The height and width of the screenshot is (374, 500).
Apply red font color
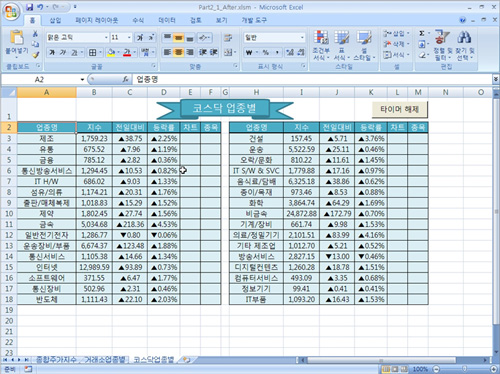[x=127, y=52]
